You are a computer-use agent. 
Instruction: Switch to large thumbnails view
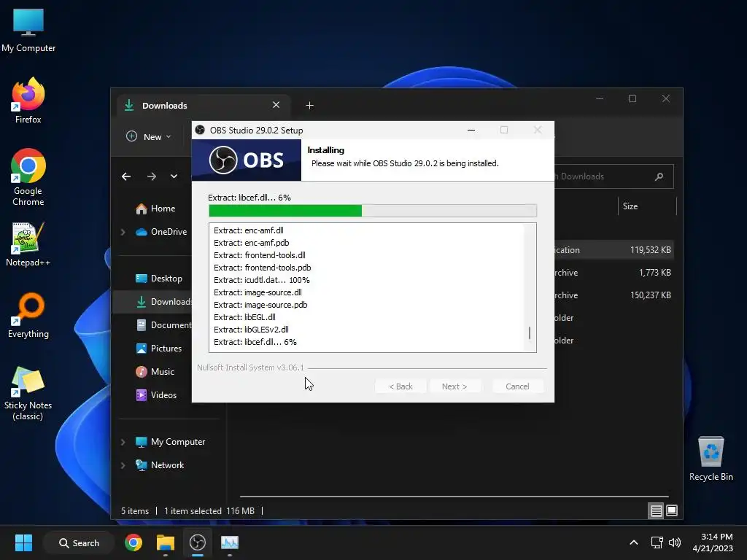click(672, 511)
